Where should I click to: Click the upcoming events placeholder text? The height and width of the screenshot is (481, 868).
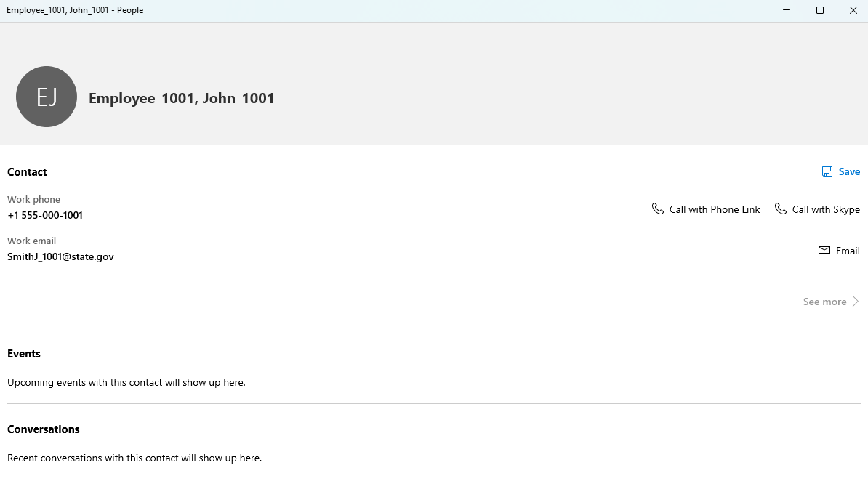(126, 382)
